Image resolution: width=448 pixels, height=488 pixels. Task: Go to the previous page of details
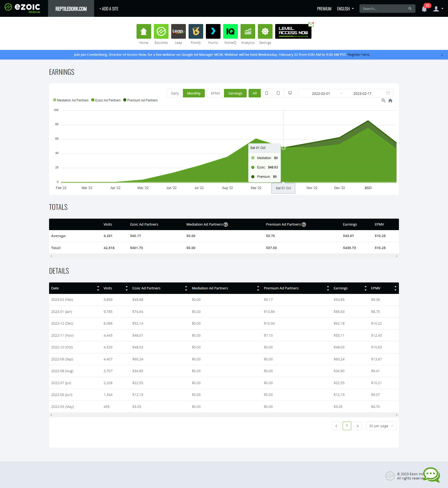(336, 426)
